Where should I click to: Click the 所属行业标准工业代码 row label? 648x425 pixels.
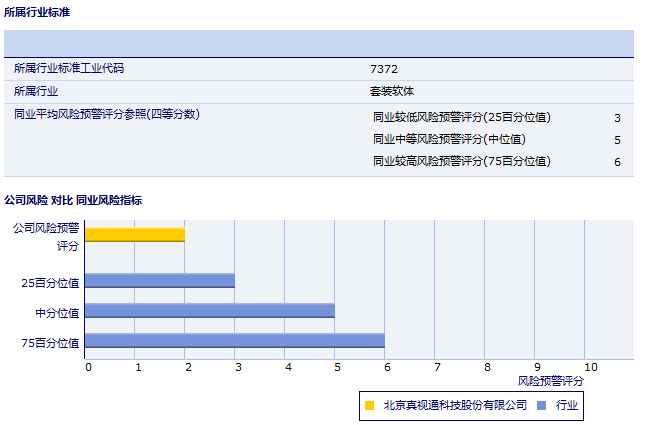click(x=69, y=69)
